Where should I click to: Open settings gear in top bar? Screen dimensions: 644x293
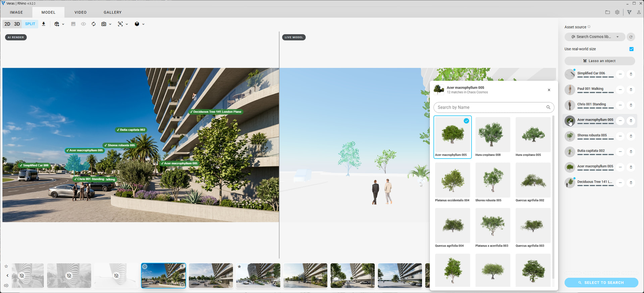click(x=617, y=12)
